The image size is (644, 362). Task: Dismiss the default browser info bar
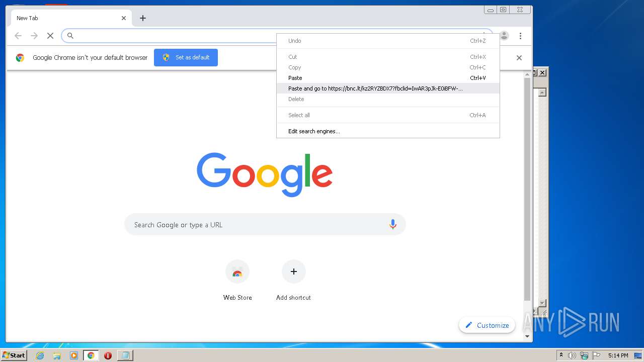519,58
